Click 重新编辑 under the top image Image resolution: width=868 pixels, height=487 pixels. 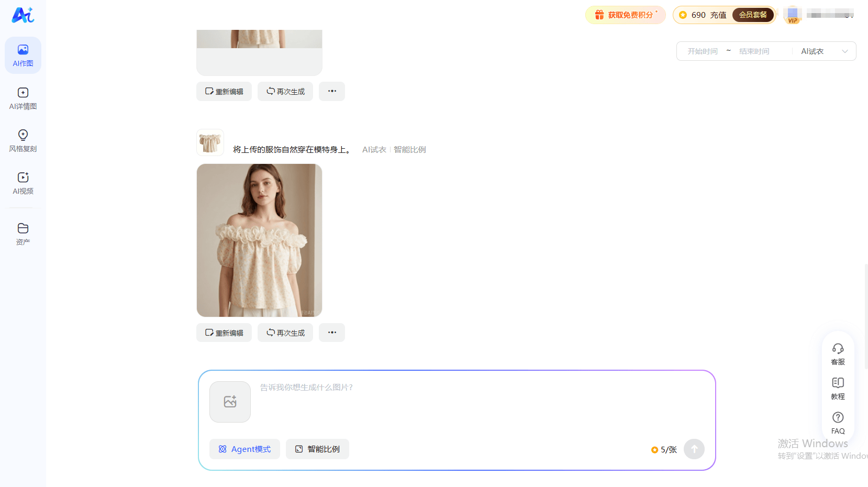tap(224, 91)
